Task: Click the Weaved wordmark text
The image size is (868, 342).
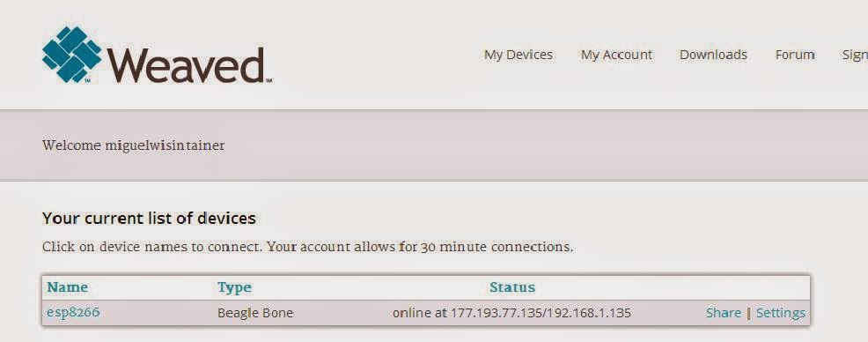Action: pos(187,65)
